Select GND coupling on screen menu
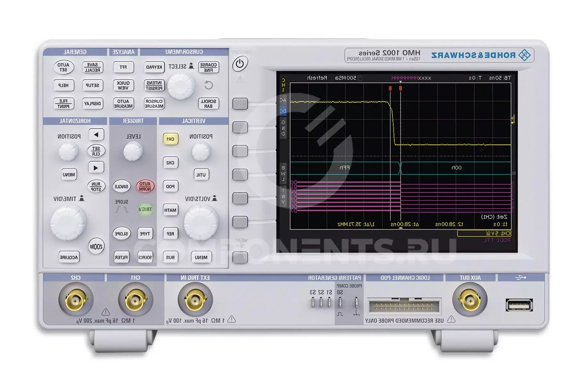Viewport: 588px width, 391px height. coord(283,128)
